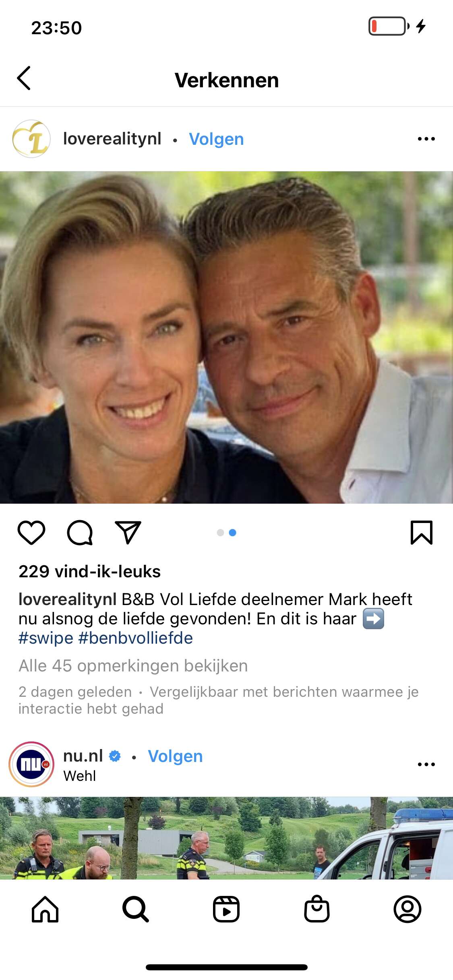Like the loverealitynl post with heart icon

[31, 533]
